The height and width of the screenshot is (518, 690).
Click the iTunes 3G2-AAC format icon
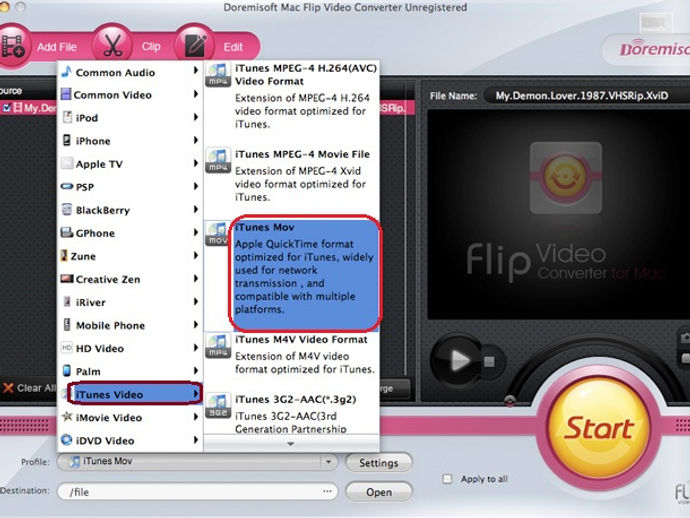pyautogui.click(x=218, y=406)
